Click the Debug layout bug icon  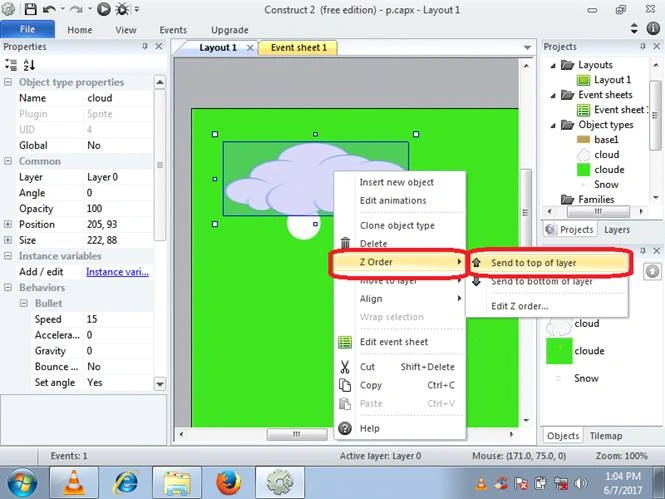(x=122, y=9)
